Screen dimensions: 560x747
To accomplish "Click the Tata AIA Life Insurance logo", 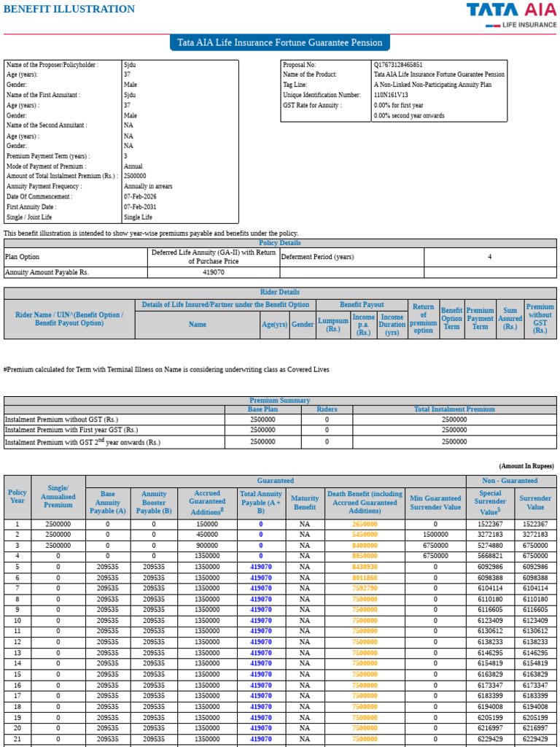I will click(511, 15).
